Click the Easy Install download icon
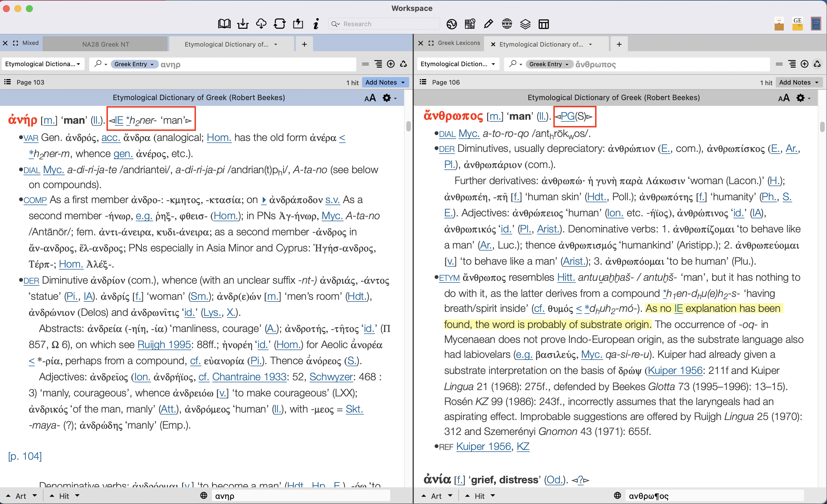 [x=243, y=24]
